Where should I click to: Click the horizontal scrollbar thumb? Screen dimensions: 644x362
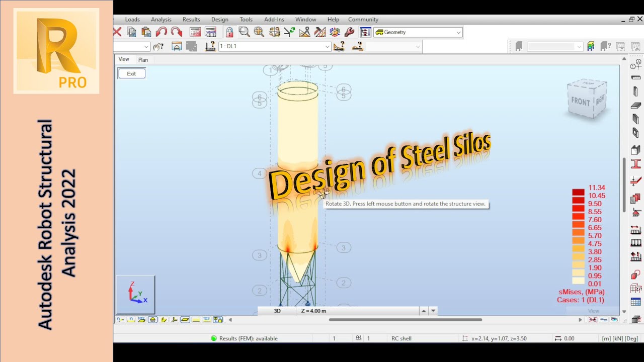406,320
